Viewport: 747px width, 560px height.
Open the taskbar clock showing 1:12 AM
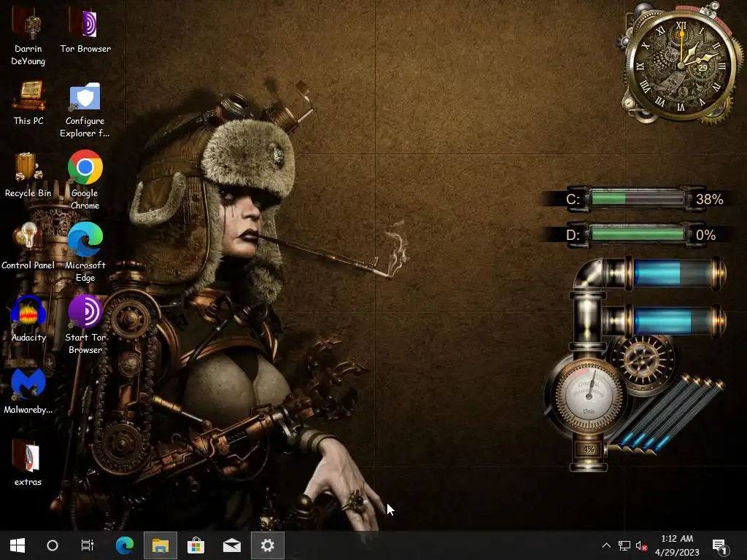677,545
